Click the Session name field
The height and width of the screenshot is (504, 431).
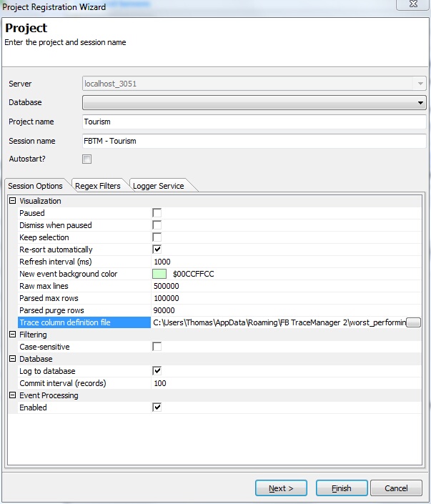pos(254,141)
